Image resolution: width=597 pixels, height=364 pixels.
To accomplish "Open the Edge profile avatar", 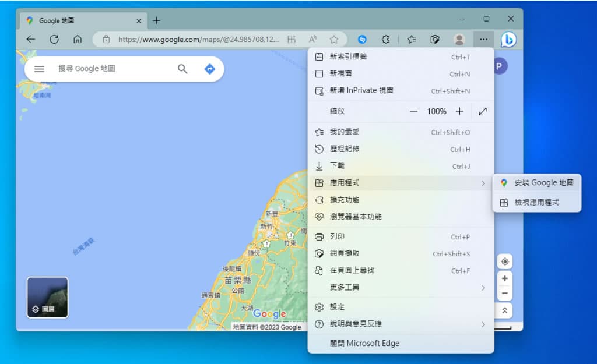I will (459, 39).
